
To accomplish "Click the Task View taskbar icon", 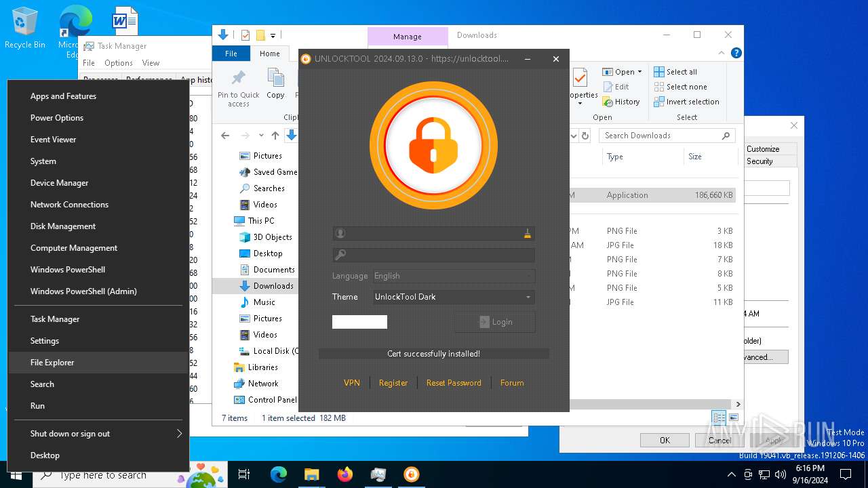I will 245,474.
